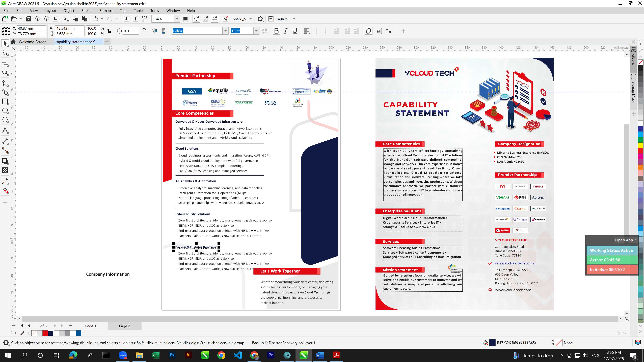This screenshot has width=644, height=362.
Task: Open the Object menu
Action: click(68, 11)
